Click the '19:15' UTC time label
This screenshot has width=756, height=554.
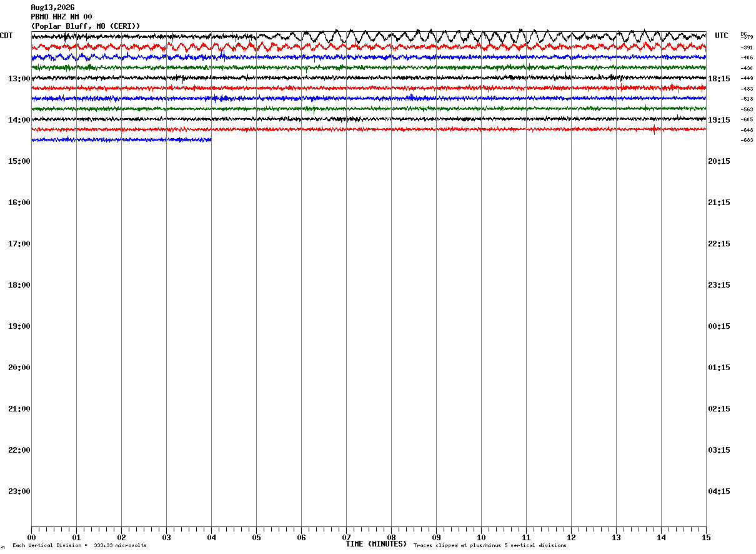click(x=719, y=120)
